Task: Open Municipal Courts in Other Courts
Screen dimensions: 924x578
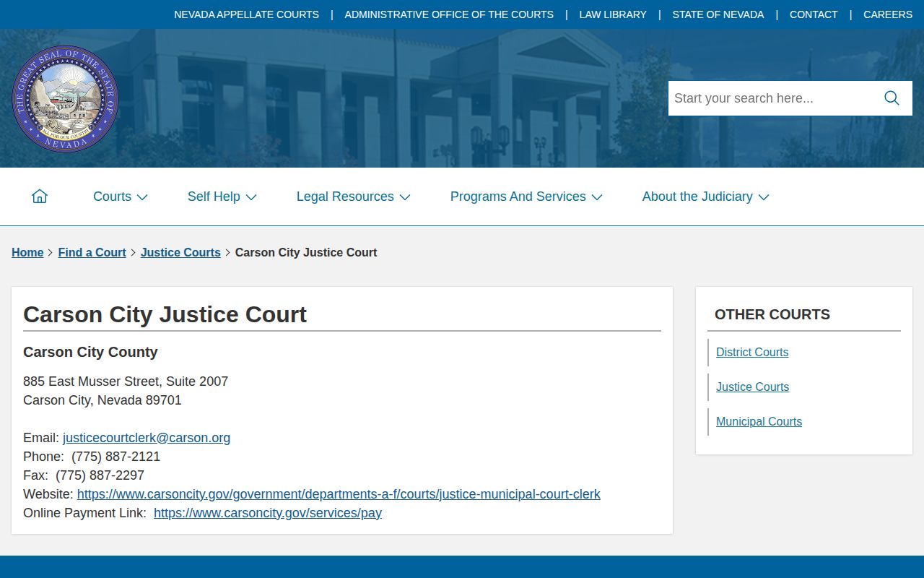Action: tap(759, 422)
